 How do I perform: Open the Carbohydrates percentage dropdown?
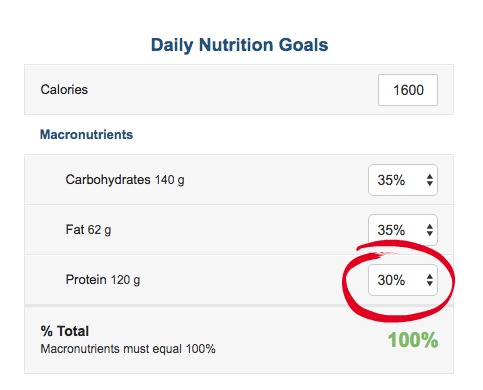tap(403, 180)
